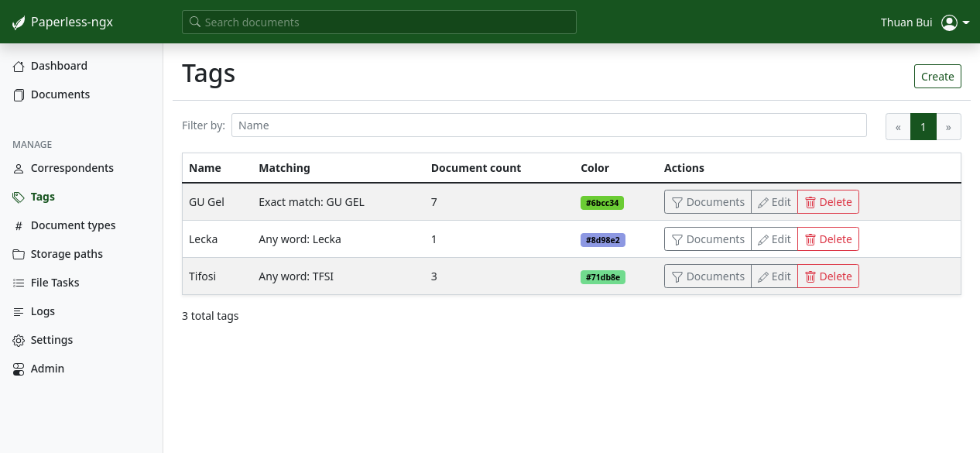Click the Documents file icon in sidebar
980x453 pixels.
pyautogui.click(x=19, y=95)
